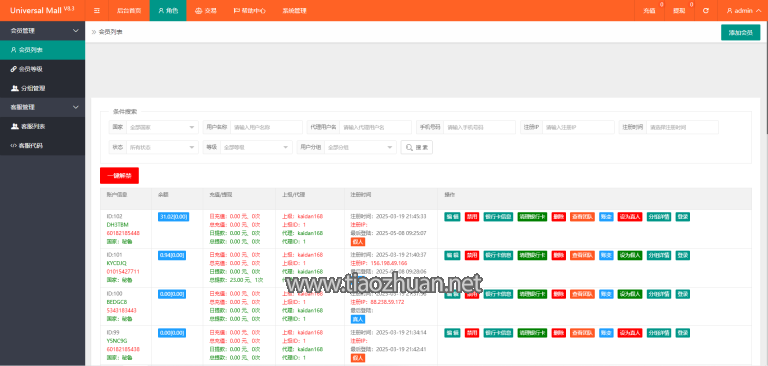Click 编辑 for user ID:101
Viewport: 768px width, 366px height.
tap(452, 255)
